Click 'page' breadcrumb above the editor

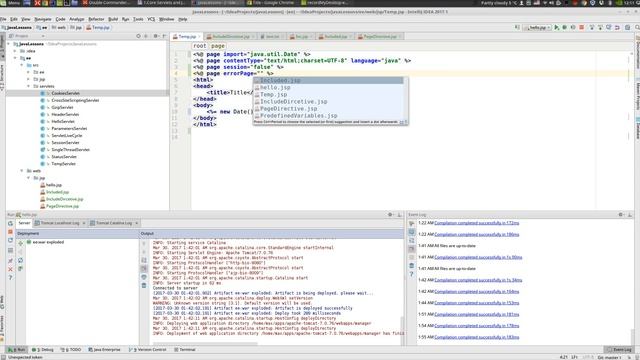[x=218, y=46]
